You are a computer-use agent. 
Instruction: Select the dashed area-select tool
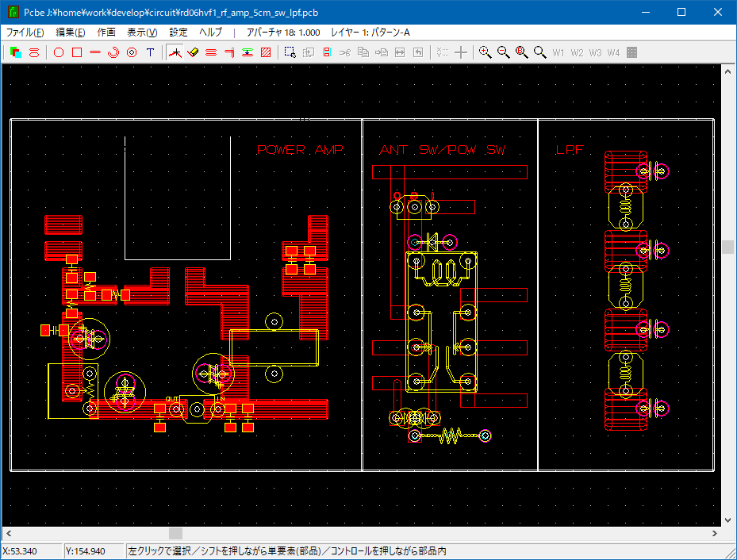point(290,52)
